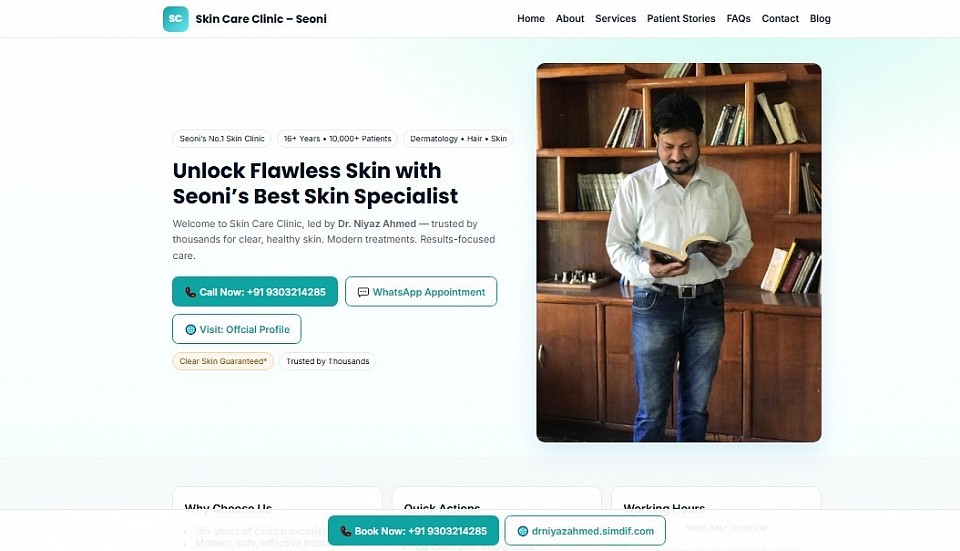The width and height of the screenshot is (960, 551).
Task: Click the Clear Skin Guaranteed badge
Action: tap(223, 361)
